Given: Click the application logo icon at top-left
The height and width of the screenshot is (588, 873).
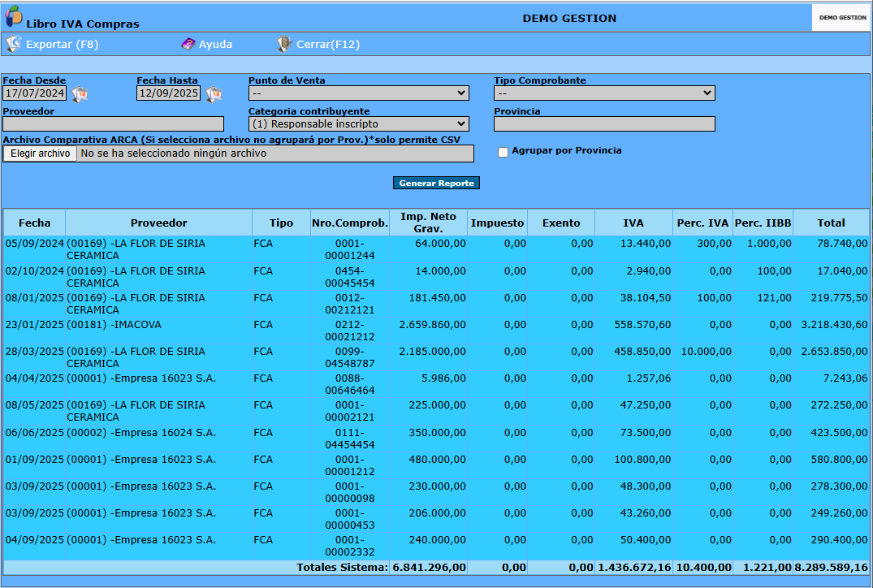Looking at the screenshot, I should click(x=13, y=16).
